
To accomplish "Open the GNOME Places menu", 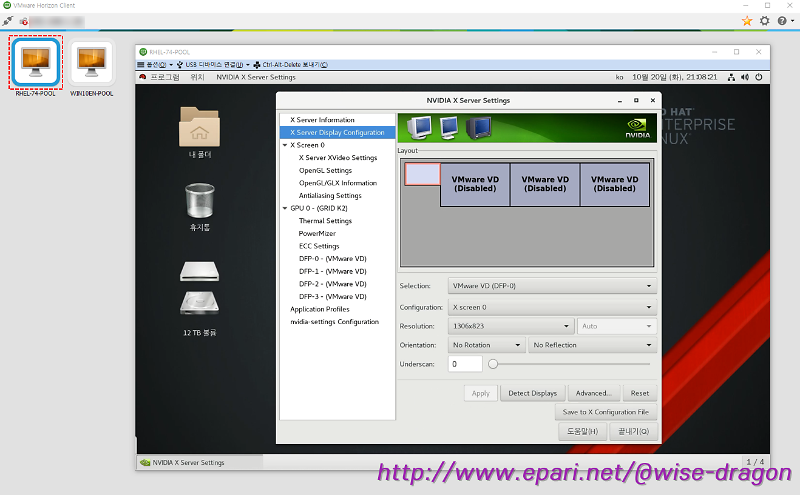I will 197,77.
